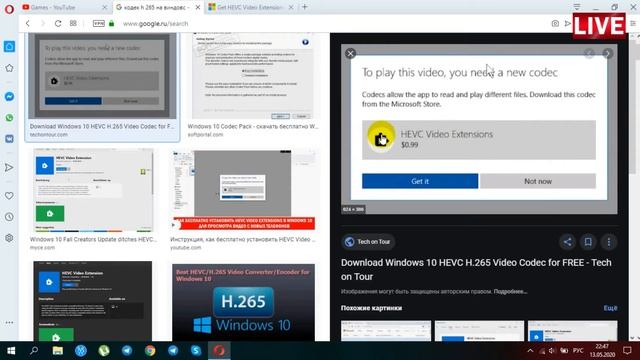
Task: Open the middle similar image thumbnail
Action: pos(479,331)
